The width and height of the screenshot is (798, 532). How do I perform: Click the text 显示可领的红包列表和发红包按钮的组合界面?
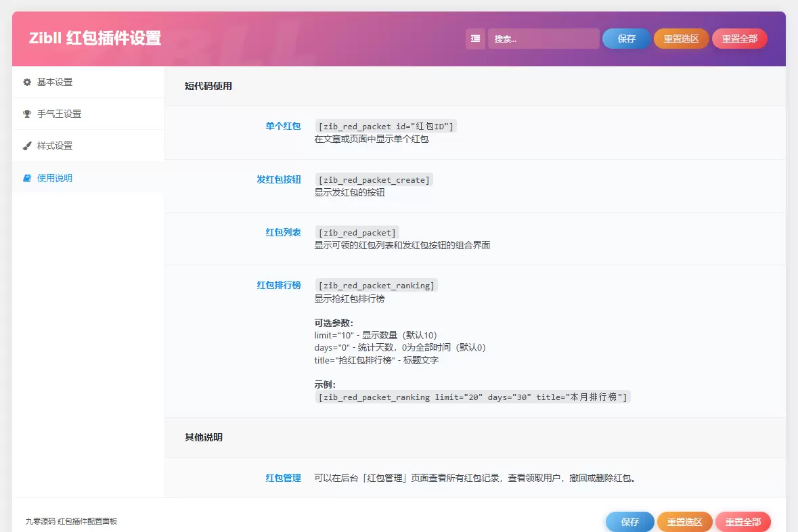click(402, 245)
